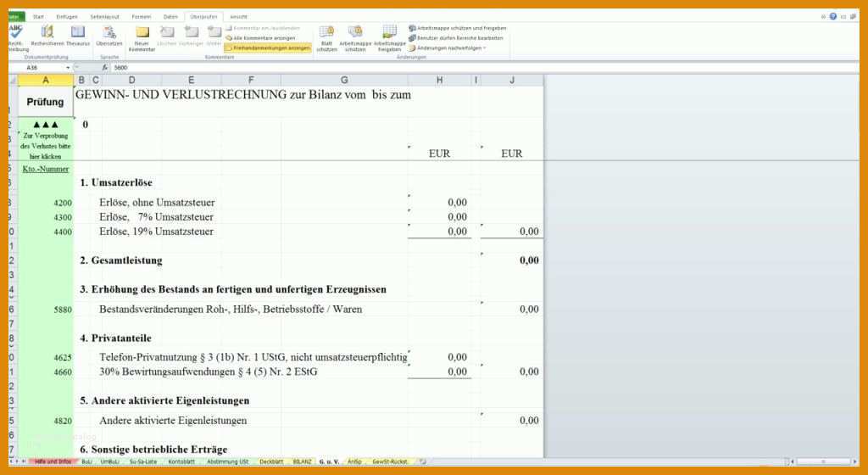Click account number 4625 cell
Image resolution: width=868 pixels, height=475 pixels.
46,358
